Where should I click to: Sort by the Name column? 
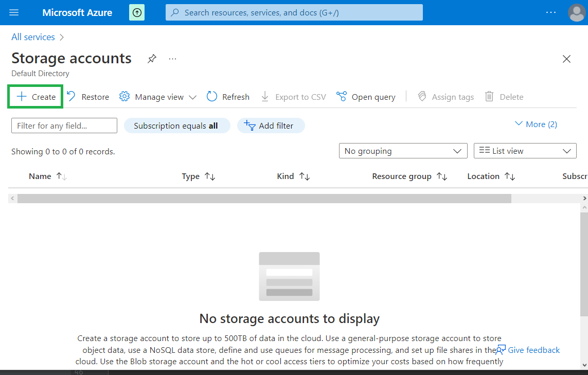point(48,176)
